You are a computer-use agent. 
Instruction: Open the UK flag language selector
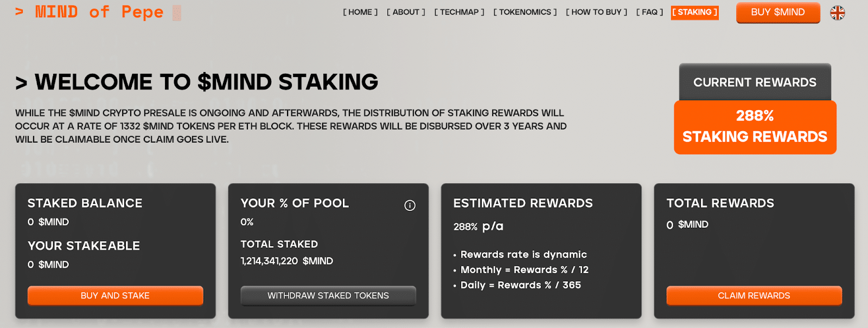pos(838,12)
